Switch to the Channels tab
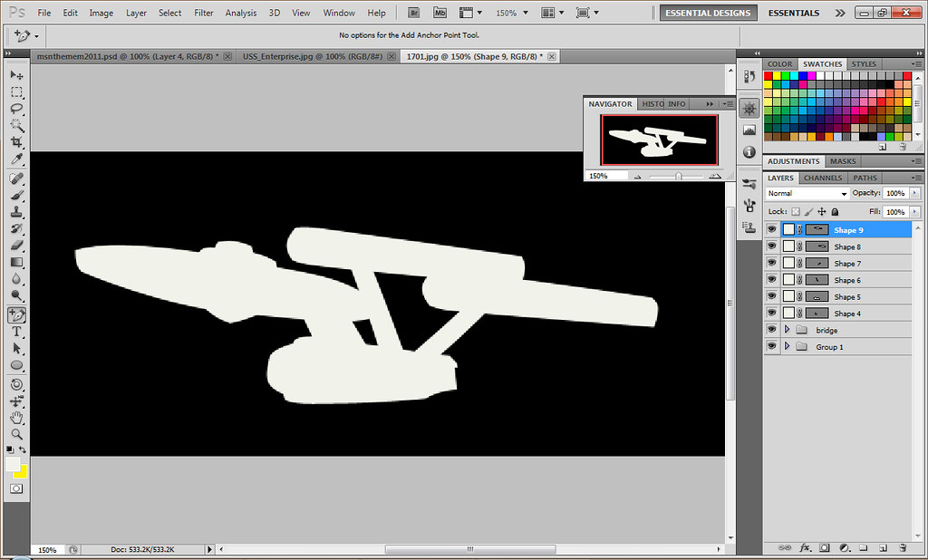This screenshot has height=560, width=928. click(822, 178)
